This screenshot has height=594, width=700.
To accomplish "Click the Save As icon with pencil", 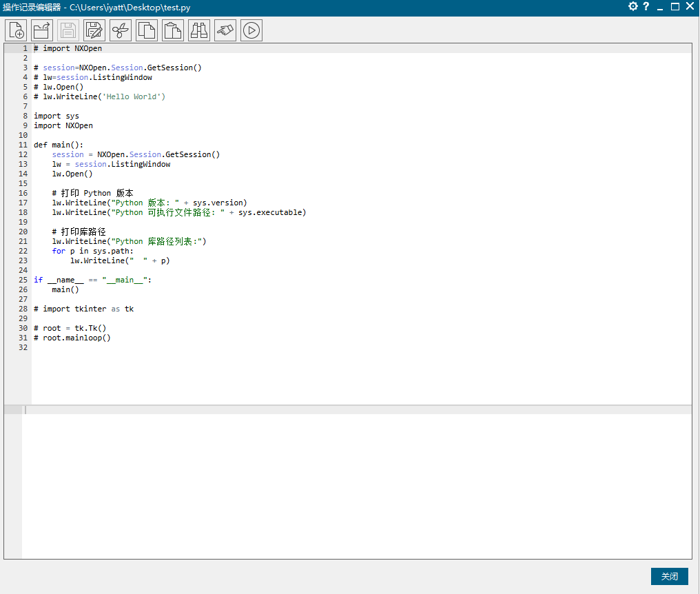I will [94, 30].
